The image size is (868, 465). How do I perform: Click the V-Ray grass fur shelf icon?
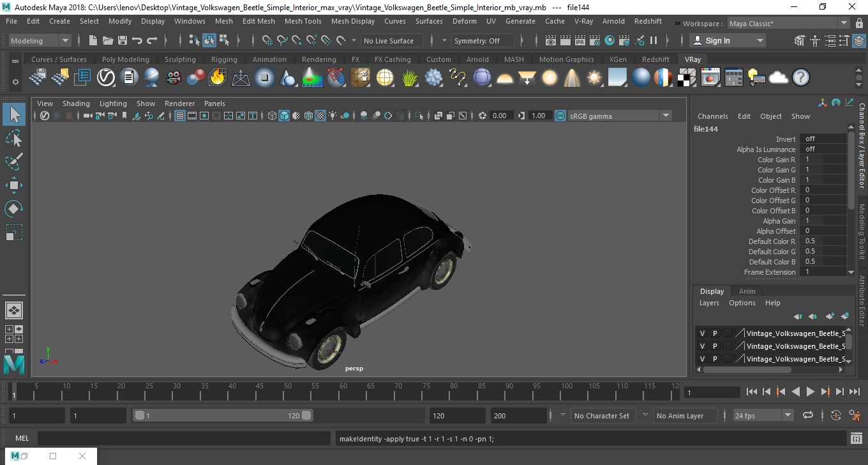click(410, 78)
